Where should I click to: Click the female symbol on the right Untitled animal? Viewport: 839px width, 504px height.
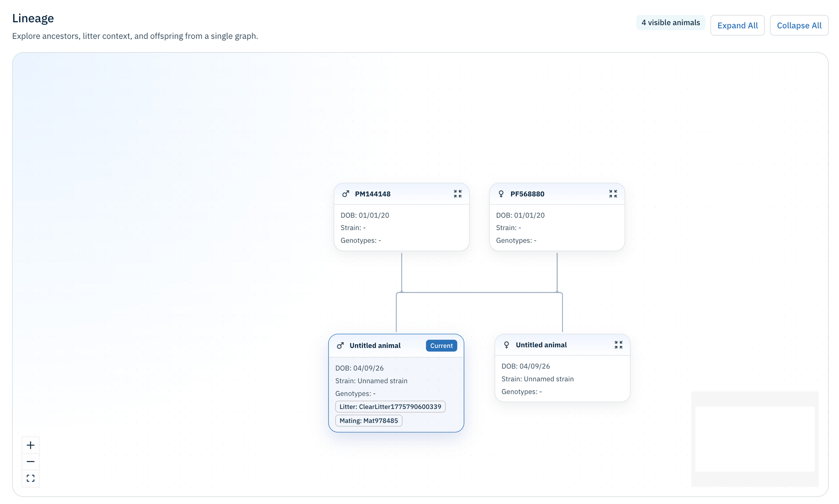507,345
